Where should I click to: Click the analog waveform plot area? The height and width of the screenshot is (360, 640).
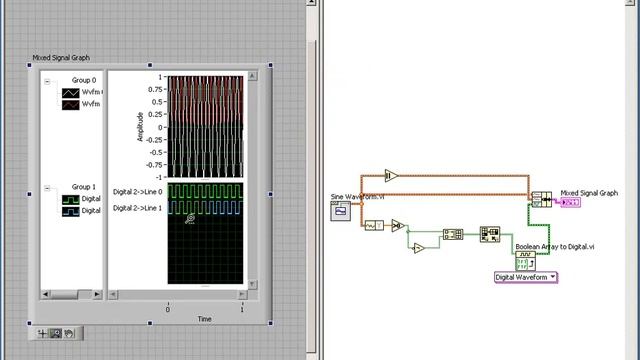click(205, 127)
